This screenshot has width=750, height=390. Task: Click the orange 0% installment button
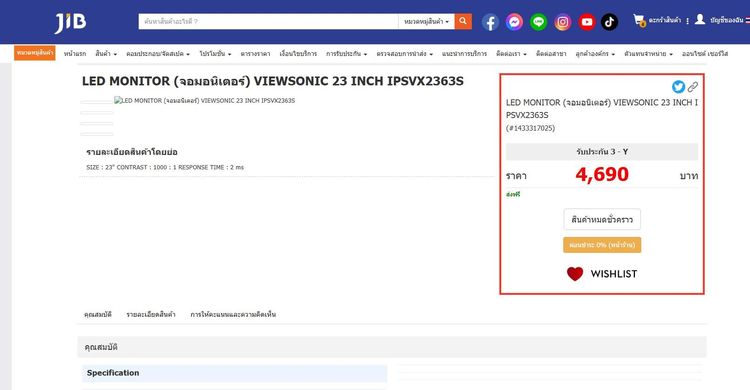click(602, 245)
